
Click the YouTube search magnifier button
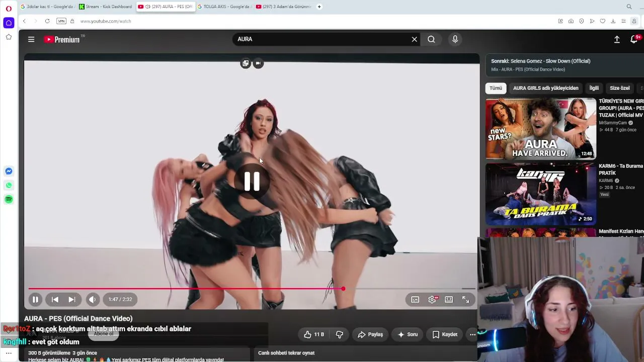(431, 39)
